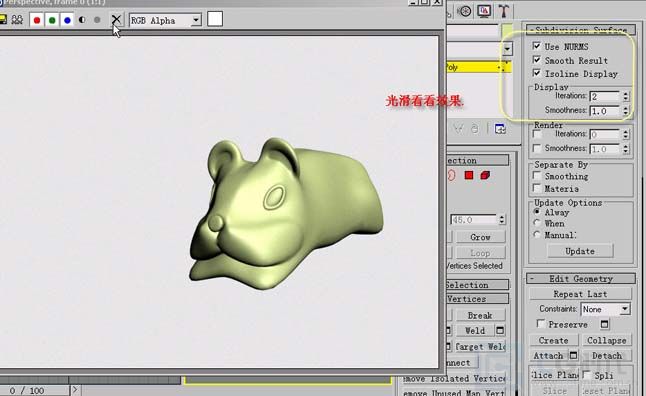Click the Target Weld button
646x396 pixels.
point(480,347)
